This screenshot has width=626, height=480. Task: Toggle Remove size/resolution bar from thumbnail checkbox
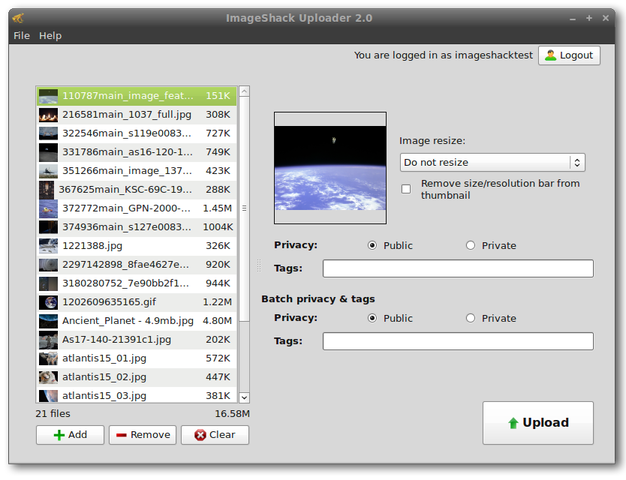coord(406,189)
